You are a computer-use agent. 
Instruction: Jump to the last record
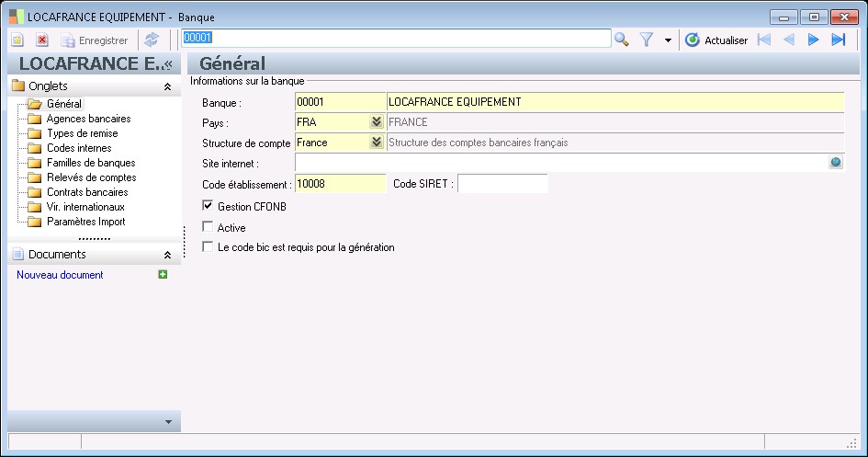[838, 40]
